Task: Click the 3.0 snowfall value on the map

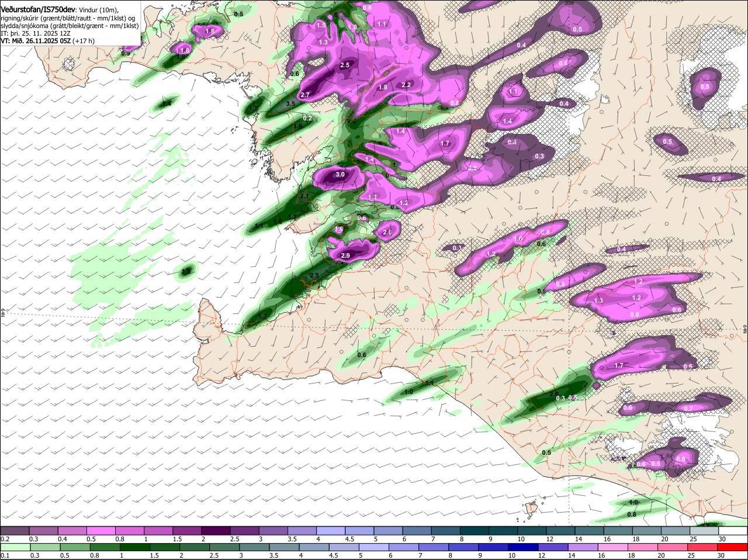Action: 340,175
